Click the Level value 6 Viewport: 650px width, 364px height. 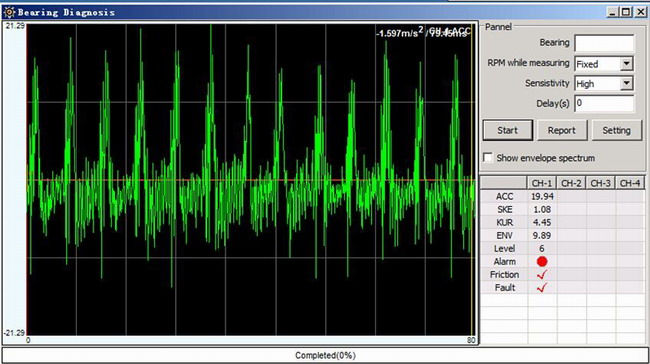(542, 248)
